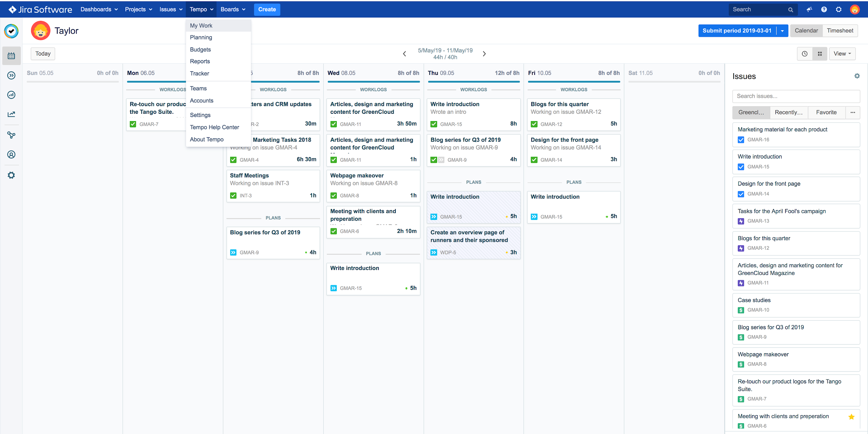The width and height of the screenshot is (868, 434).
Task: Click the green checkbox on the GMAR-12 worklog
Action: 534,124
